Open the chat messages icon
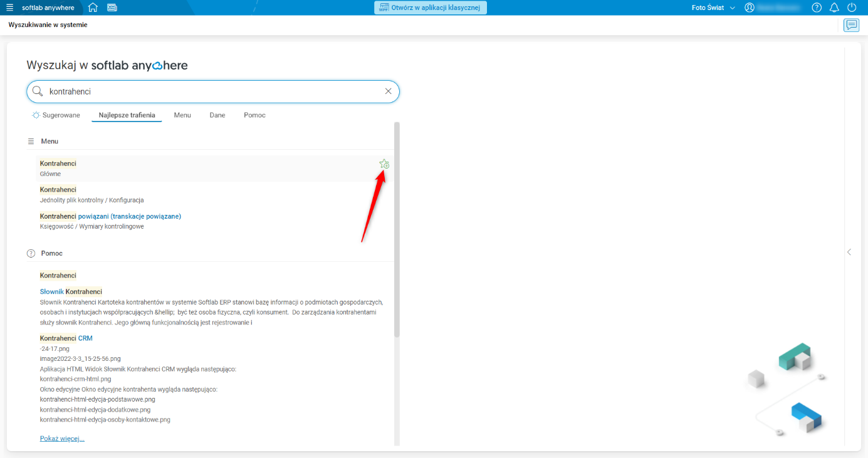The image size is (868, 458). 851,25
